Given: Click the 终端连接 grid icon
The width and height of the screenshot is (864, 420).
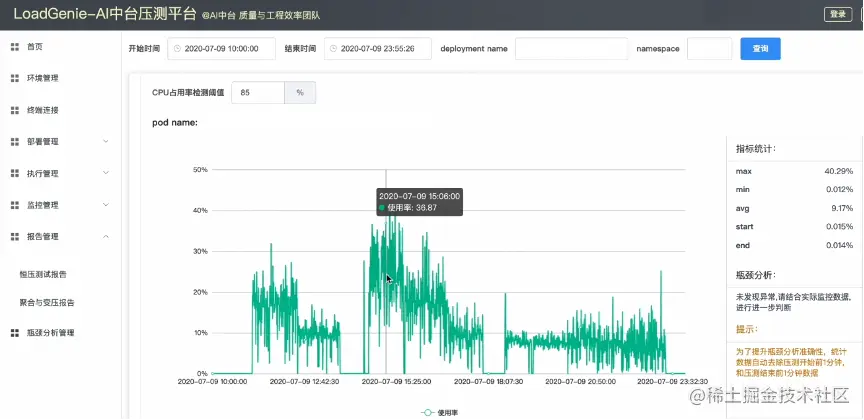Looking at the screenshot, I should (15, 110).
